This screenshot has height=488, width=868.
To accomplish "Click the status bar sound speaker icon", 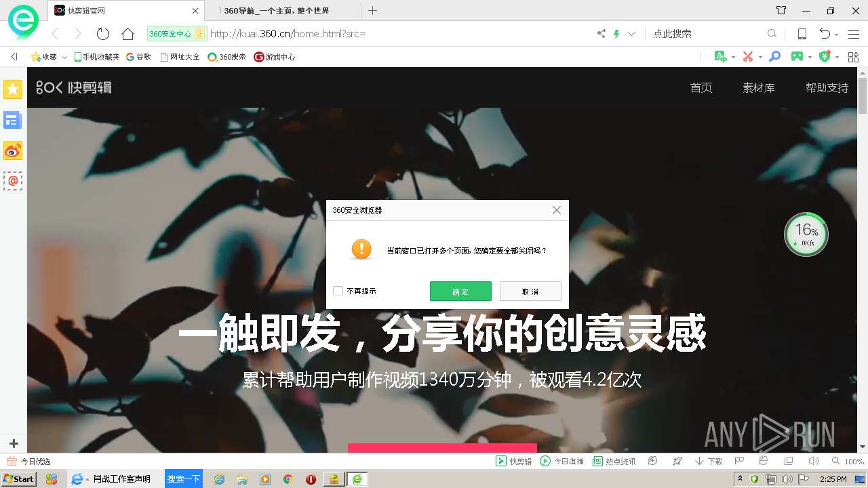I will click(813, 461).
